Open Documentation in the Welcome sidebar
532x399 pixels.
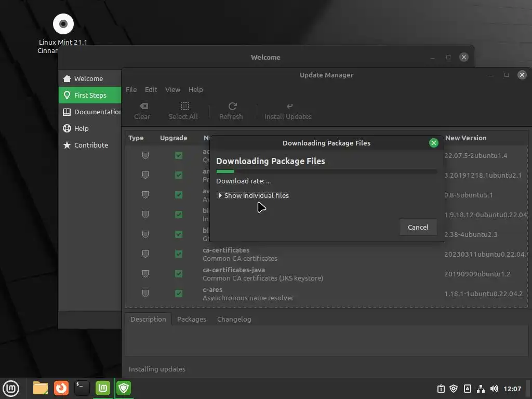tap(90, 112)
